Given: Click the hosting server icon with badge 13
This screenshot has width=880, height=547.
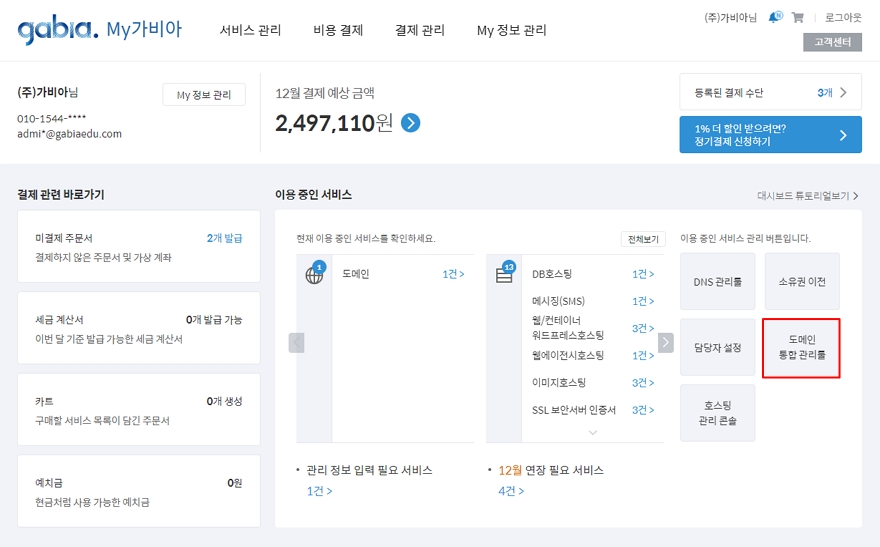Looking at the screenshot, I should click(504, 274).
